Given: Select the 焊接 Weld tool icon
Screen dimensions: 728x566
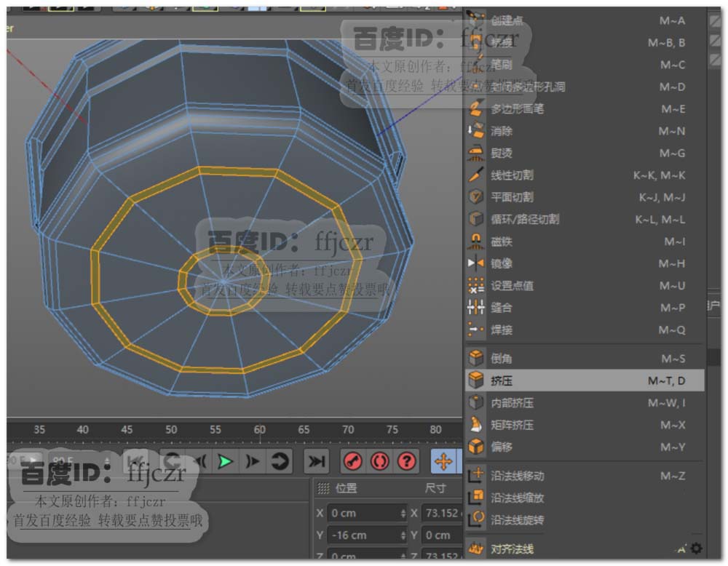Looking at the screenshot, I should click(x=476, y=330).
